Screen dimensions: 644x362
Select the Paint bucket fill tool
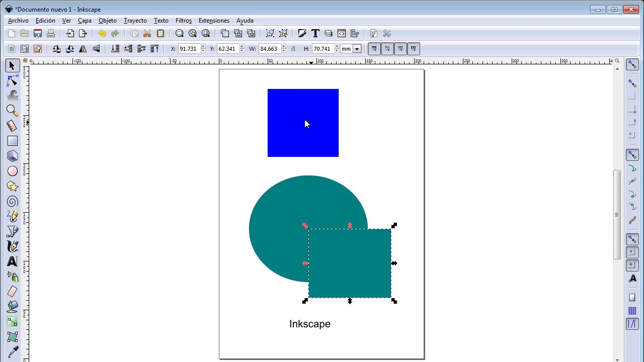click(13, 307)
